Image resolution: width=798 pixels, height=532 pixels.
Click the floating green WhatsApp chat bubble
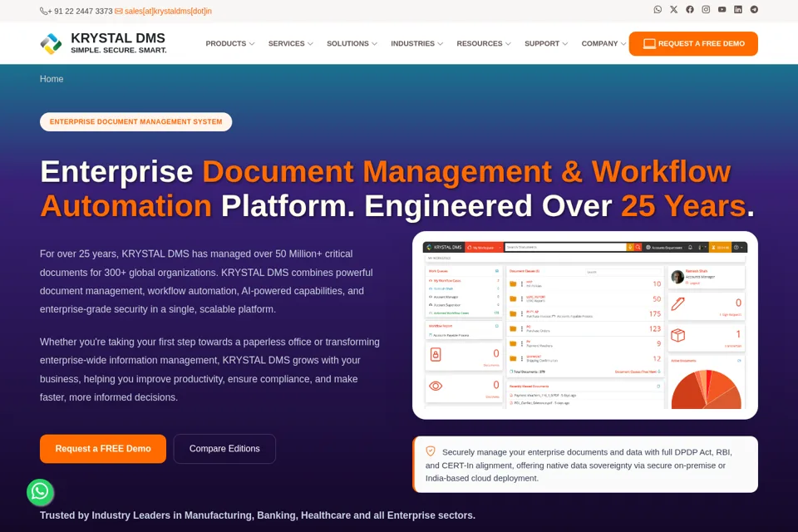point(40,492)
